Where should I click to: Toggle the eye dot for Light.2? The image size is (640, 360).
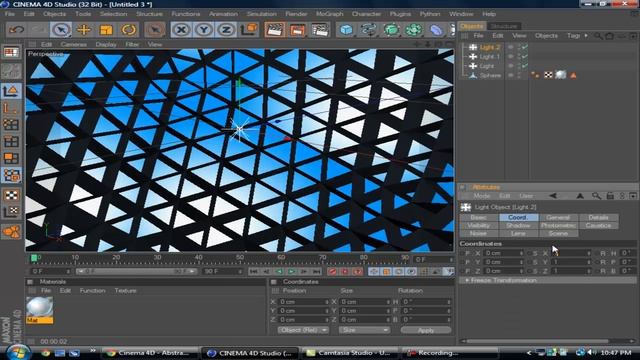(x=511, y=47)
